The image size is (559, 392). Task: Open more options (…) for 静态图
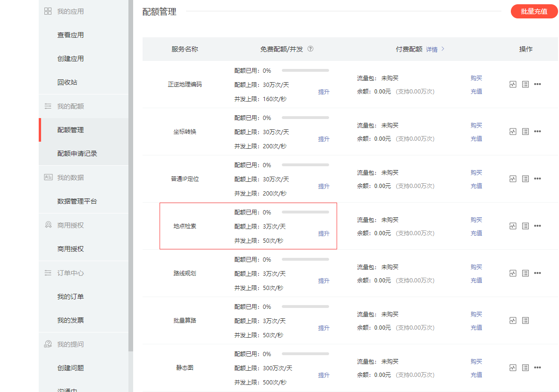pyautogui.click(x=538, y=367)
